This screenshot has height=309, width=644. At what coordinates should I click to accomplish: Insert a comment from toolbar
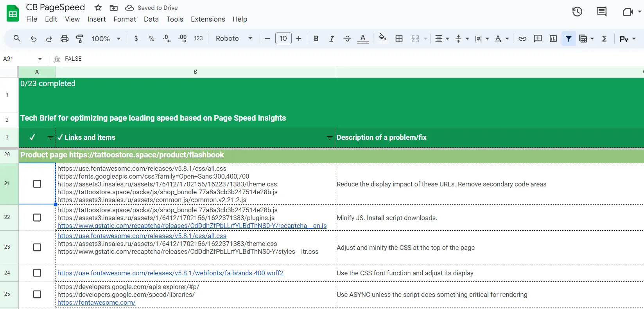coord(538,38)
